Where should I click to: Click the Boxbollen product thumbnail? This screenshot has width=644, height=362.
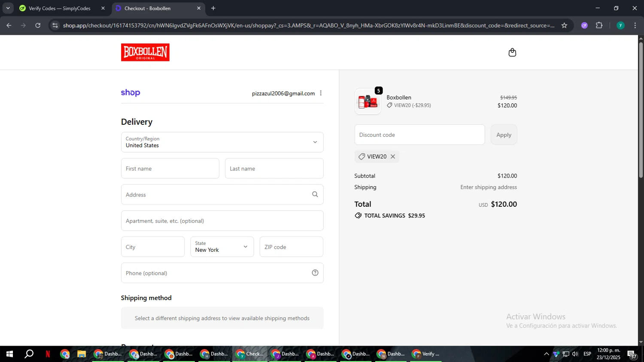tap(368, 102)
